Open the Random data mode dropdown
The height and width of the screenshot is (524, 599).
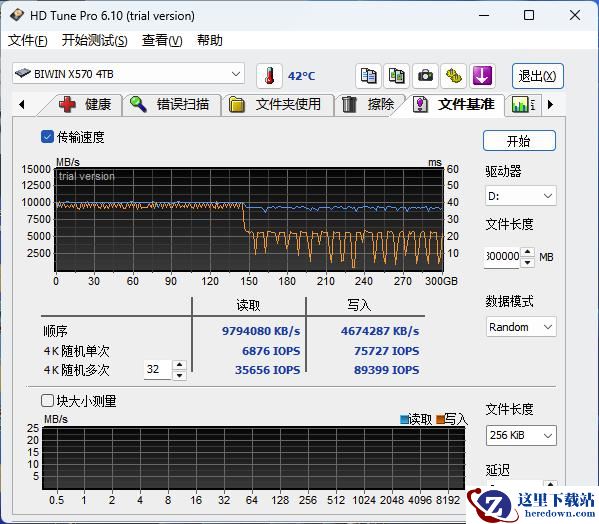coord(521,327)
